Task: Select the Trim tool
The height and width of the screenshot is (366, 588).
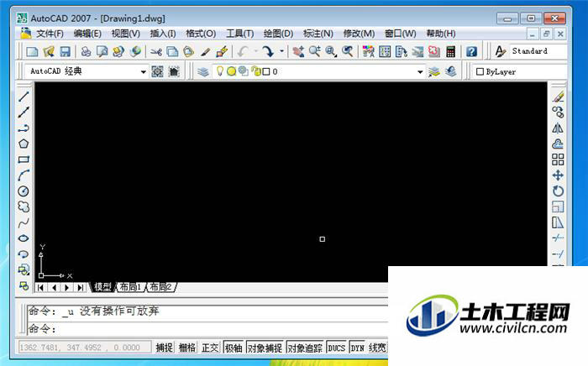Action: point(558,238)
